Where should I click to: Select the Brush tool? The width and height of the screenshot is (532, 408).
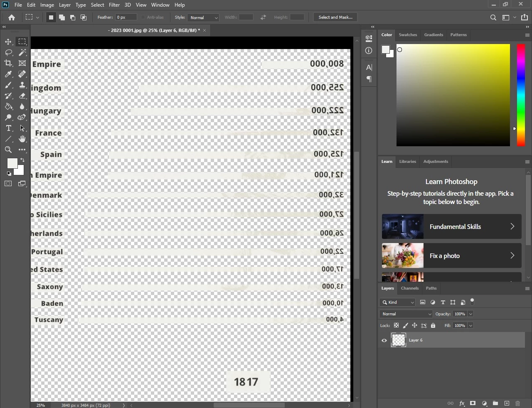[8, 85]
